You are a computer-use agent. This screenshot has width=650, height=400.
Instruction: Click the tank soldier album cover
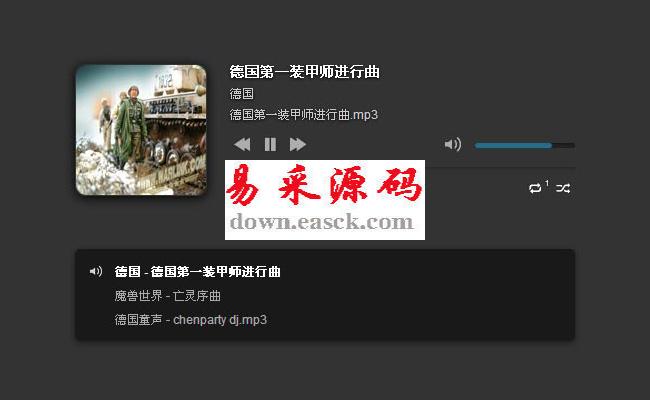click(141, 130)
